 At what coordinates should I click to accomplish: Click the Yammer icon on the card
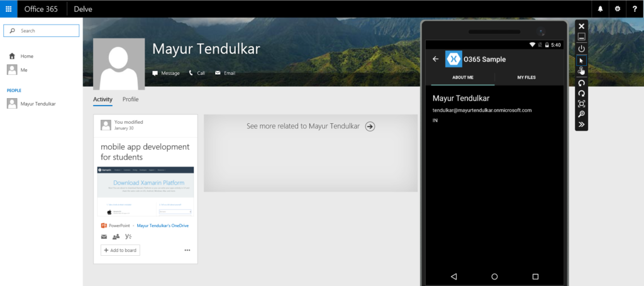click(x=128, y=237)
